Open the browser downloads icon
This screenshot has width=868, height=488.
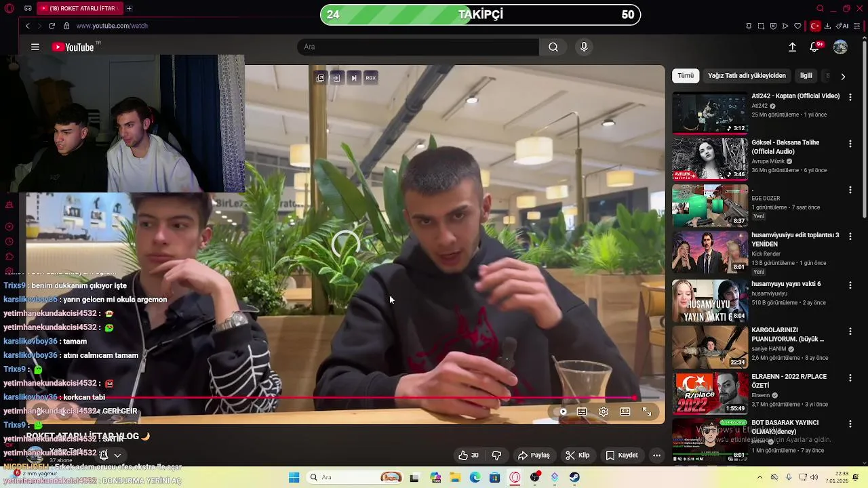(827, 26)
